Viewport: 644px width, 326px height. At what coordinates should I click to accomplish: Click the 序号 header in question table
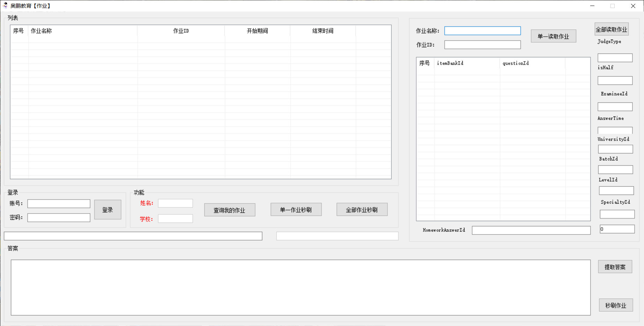click(425, 63)
